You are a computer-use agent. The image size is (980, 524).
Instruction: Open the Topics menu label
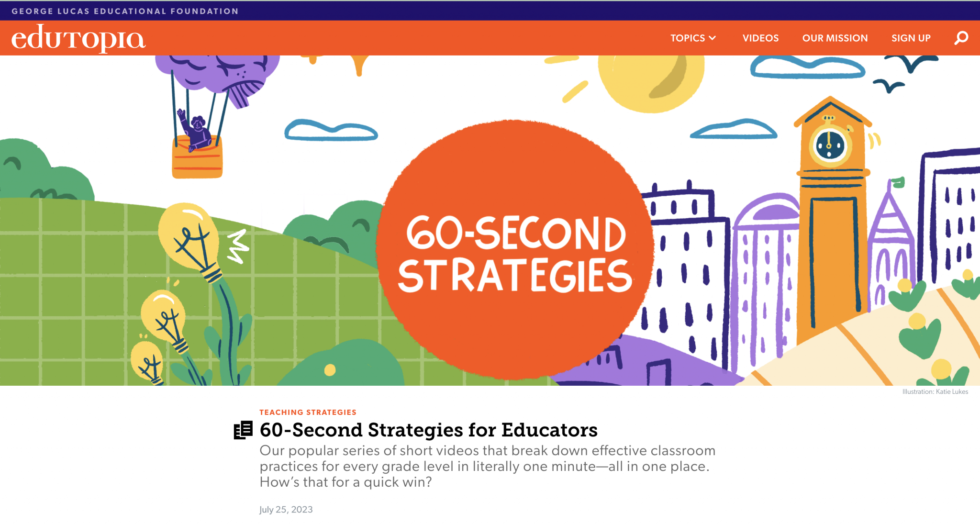pyautogui.click(x=687, y=38)
